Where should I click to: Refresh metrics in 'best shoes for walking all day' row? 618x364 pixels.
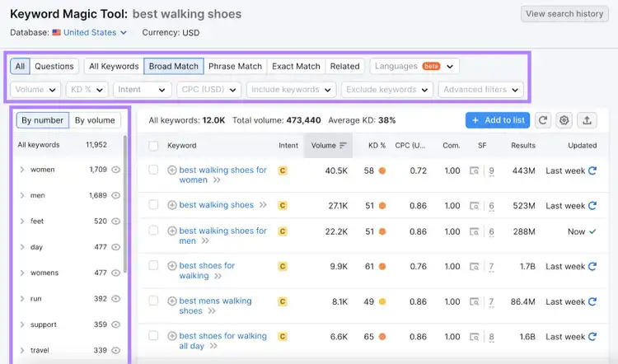592,337
